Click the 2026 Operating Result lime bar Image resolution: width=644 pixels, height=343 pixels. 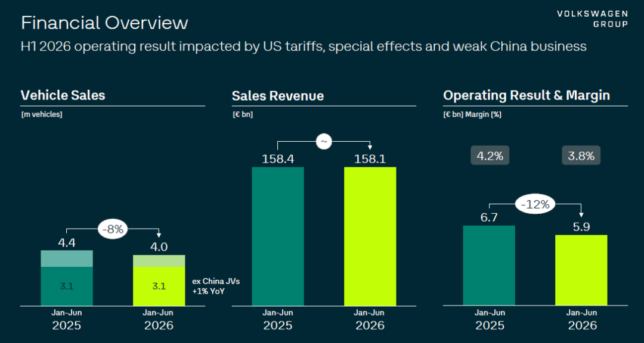pyautogui.click(x=581, y=270)
